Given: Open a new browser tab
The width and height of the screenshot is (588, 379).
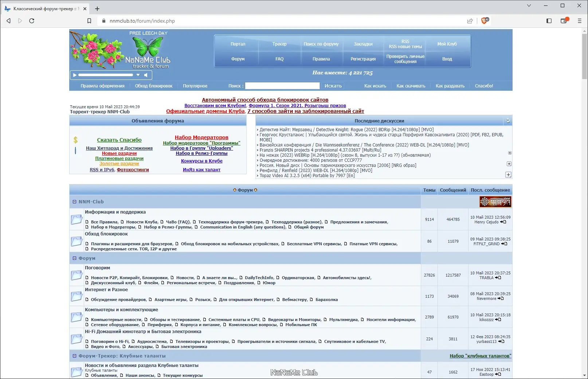Looking at the screenshot, I should [x=97, y=9].
